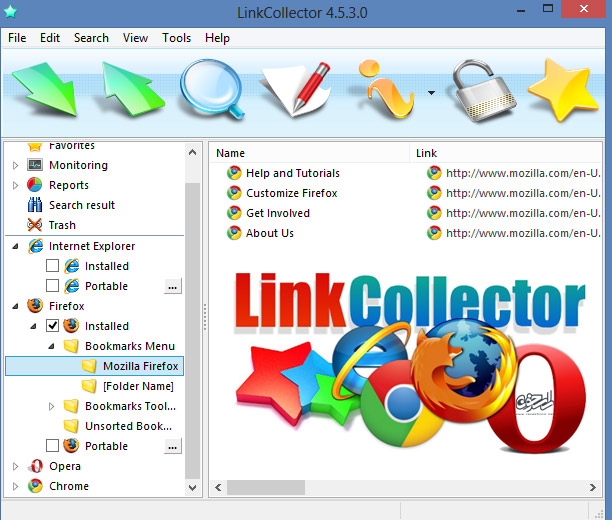
Task: Open the Search menu
Action: coord(91,38)
